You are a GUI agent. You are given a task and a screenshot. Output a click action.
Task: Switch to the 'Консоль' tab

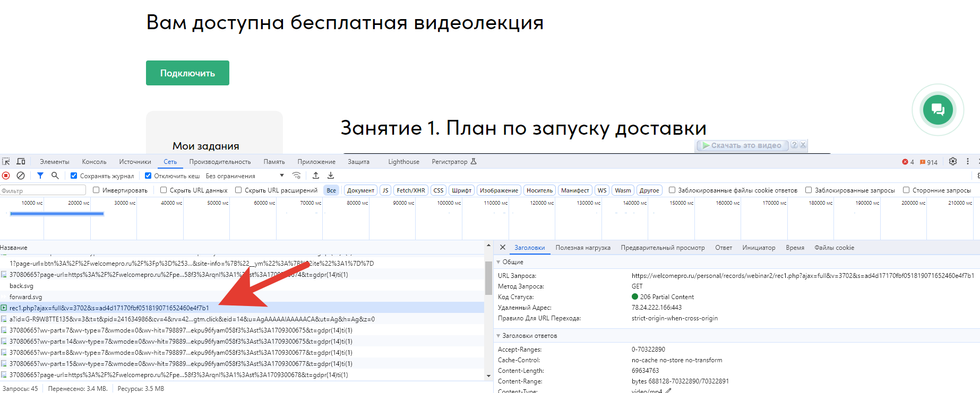[x=94, y=162]
